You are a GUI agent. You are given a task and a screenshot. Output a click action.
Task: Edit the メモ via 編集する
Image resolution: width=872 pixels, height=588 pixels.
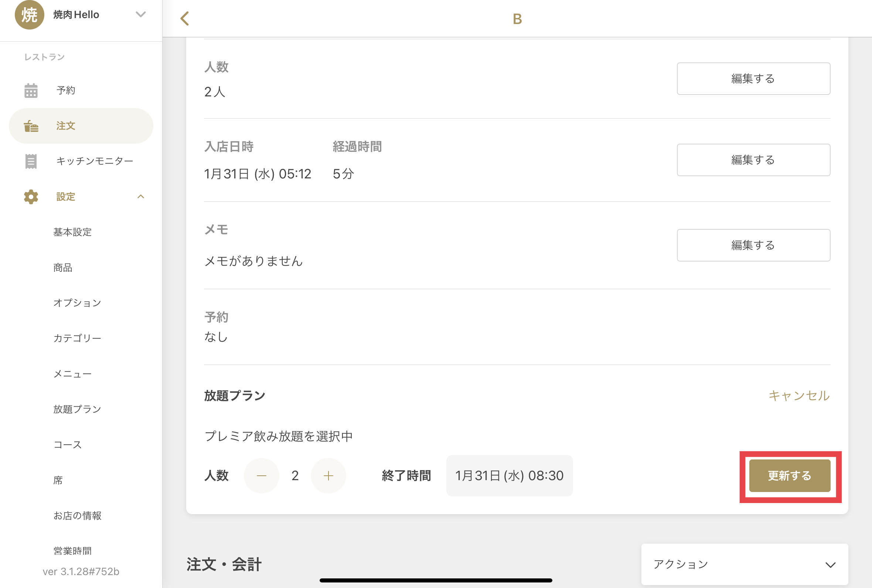tap(753, 245)
